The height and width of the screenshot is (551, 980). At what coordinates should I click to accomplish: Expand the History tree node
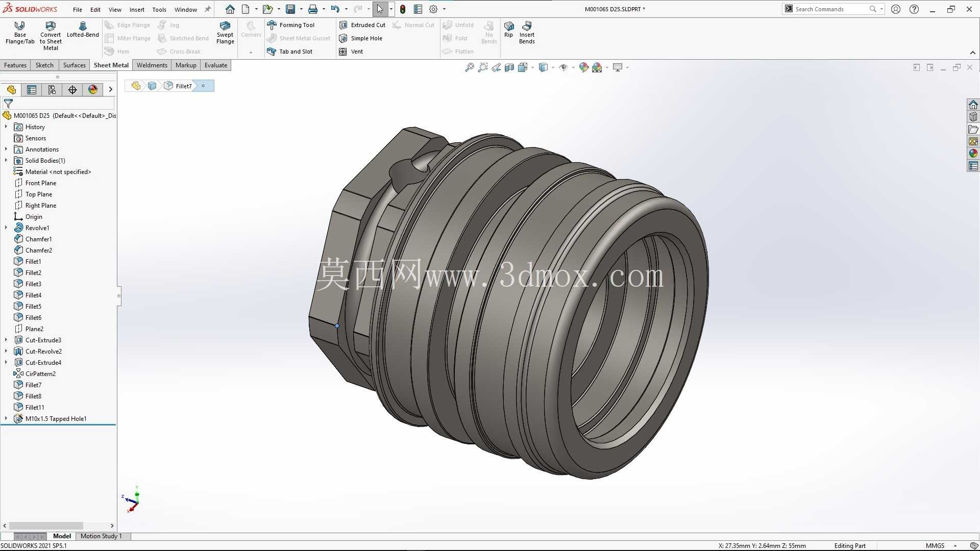(6, 127)
